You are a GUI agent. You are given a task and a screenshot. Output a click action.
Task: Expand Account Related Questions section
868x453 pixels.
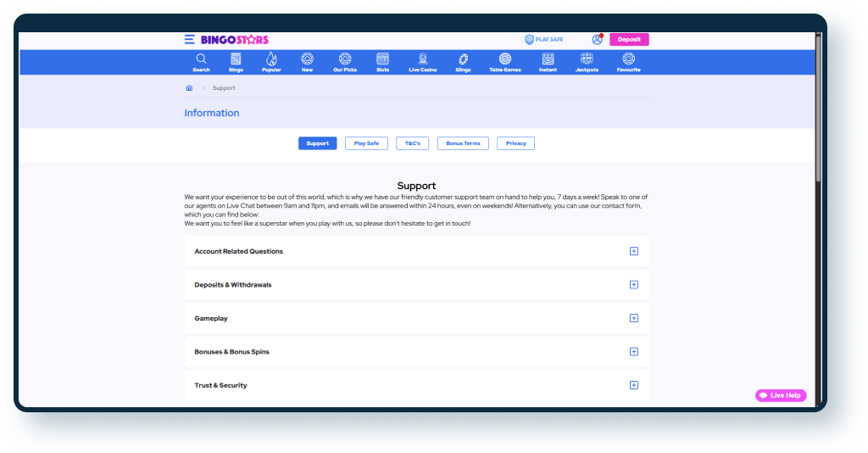[x=633, y=251]
